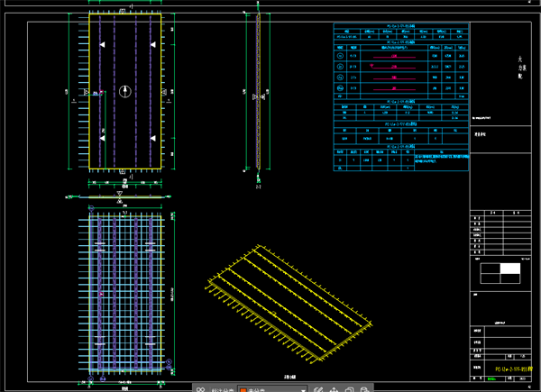This screenshot has width=541, height=392.
Task: Click the orange layer color swatch
Action: point(243,390)
